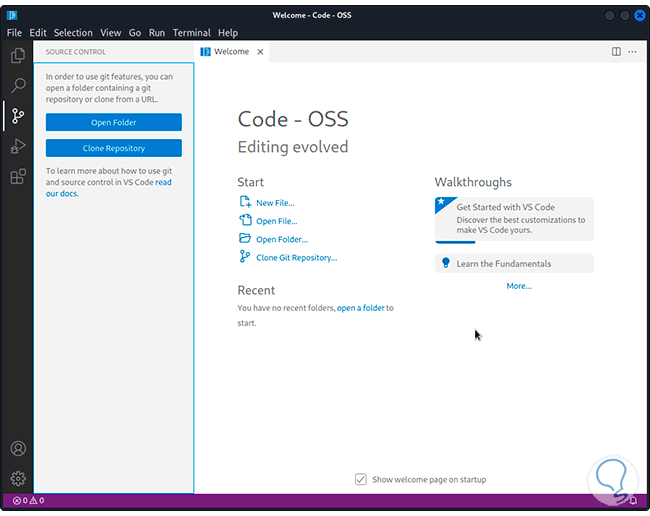Open the Manage gear menu
Screen dimensions: 650x516
(x=17, y=479)
